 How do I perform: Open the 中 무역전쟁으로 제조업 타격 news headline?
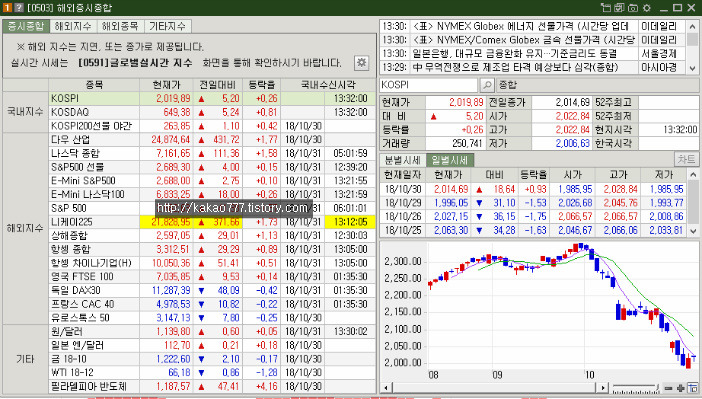tap(515, 68)
